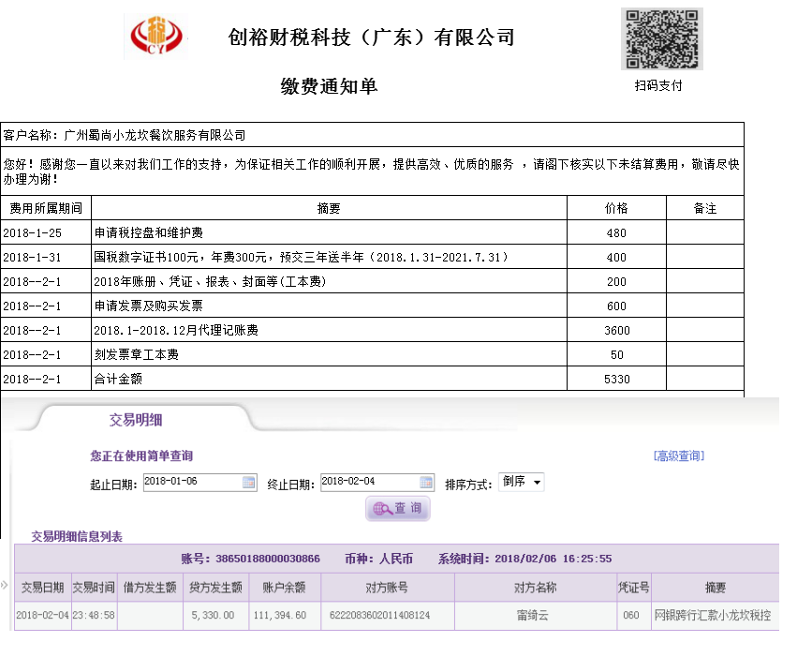Focus the 起止日期 start date input field

click(199, 483)
